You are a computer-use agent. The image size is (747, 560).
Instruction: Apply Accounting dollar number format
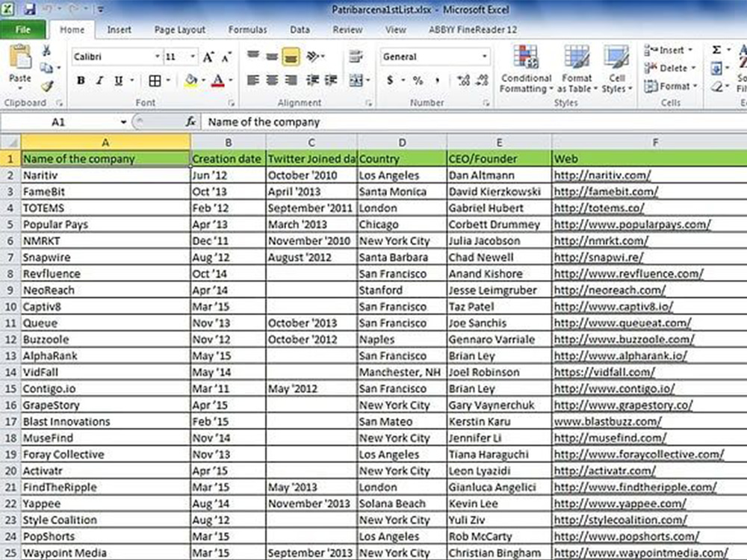(390, 81)
